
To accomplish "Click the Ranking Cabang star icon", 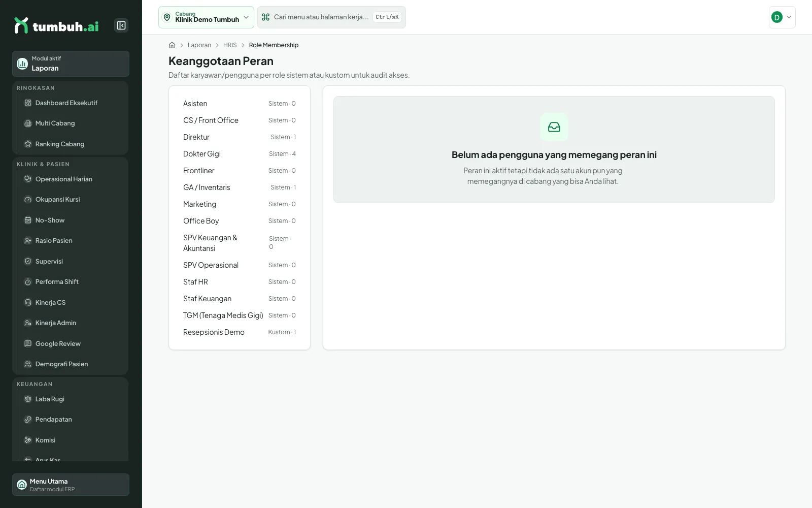I will coord(28,144).
